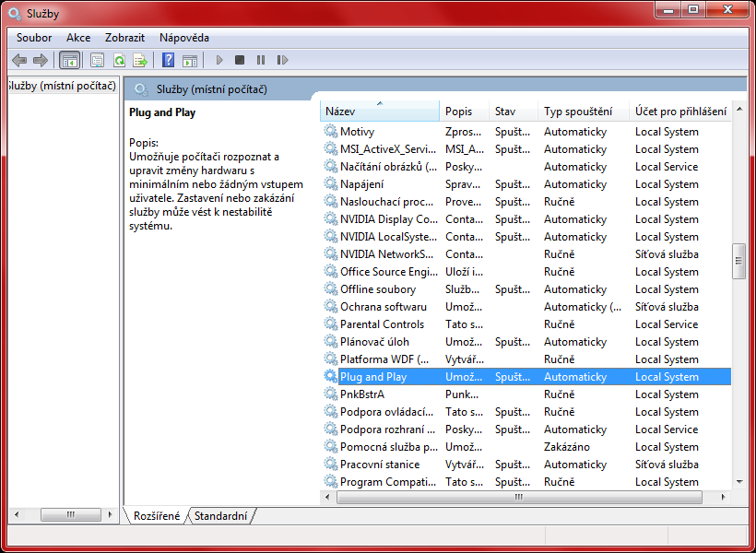
Task: Click the blue Help question mark icon
Action: [168, 60]
